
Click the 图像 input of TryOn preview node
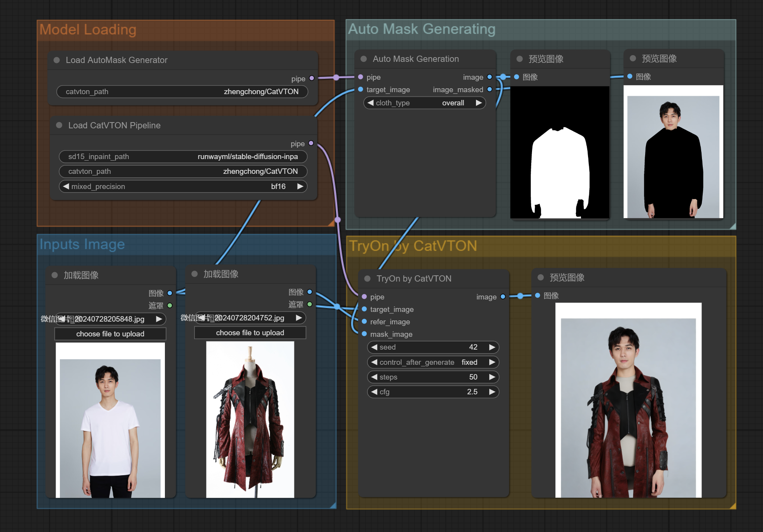[537, 296]
